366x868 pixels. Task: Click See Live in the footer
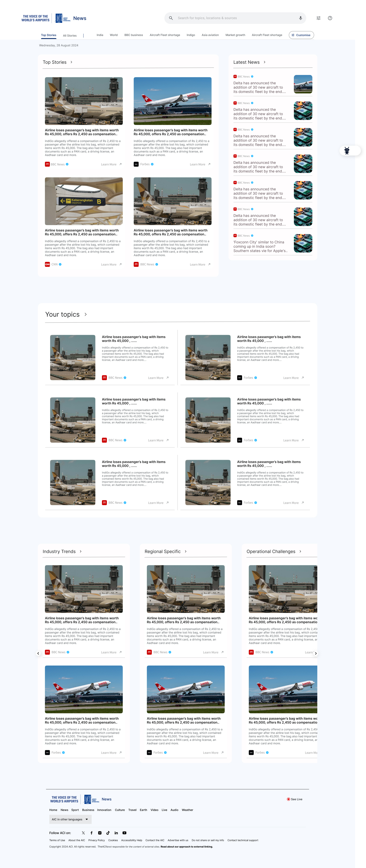point(294,799)
